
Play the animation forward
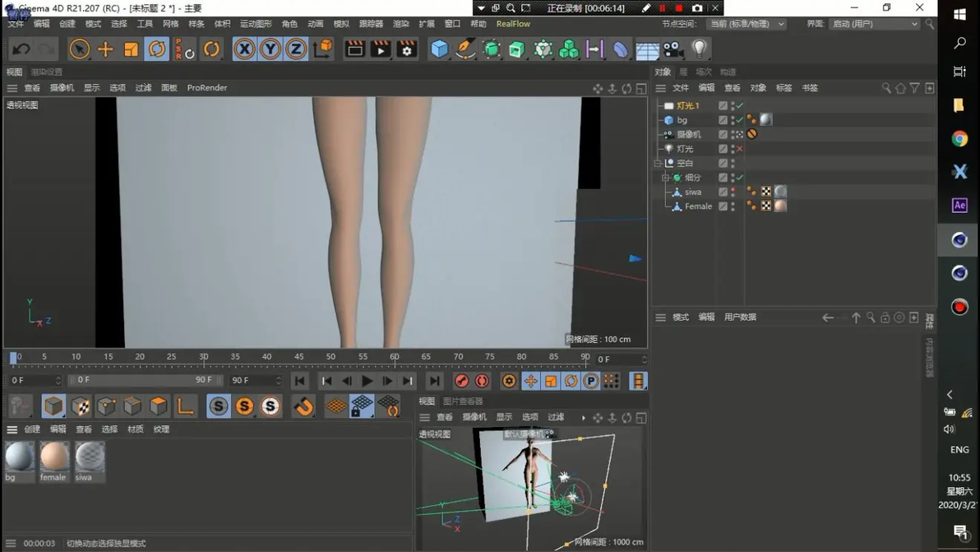click(367, 381)
